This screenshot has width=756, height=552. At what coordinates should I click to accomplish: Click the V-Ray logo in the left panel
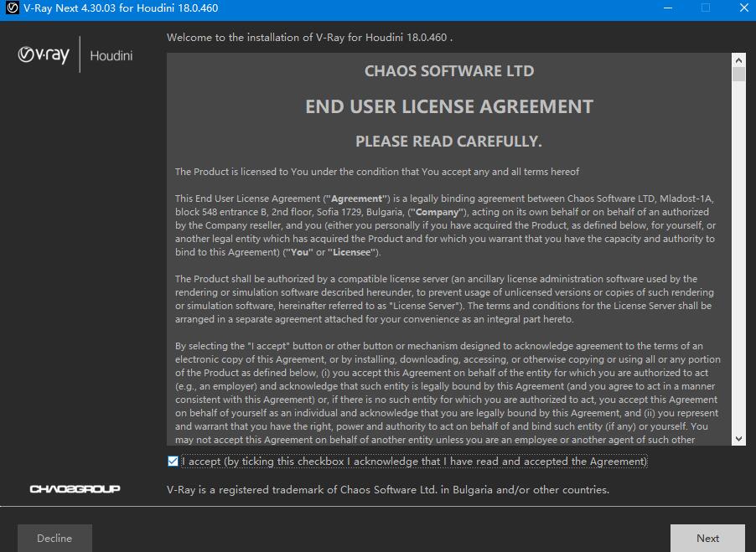tap(44, 55)
